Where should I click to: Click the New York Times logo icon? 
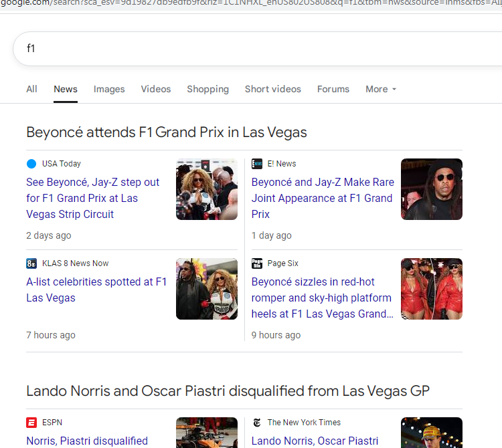tap(257, 423)
